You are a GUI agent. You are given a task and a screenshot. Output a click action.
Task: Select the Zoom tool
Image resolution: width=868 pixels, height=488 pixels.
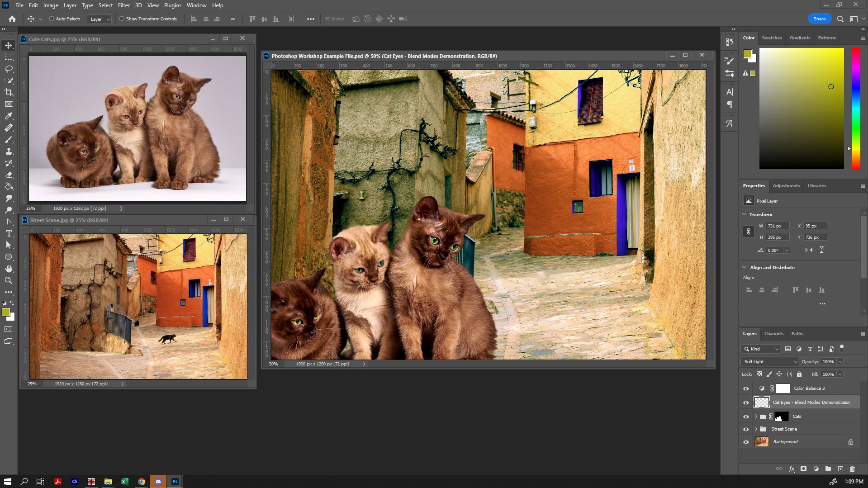tap(8, 280)
